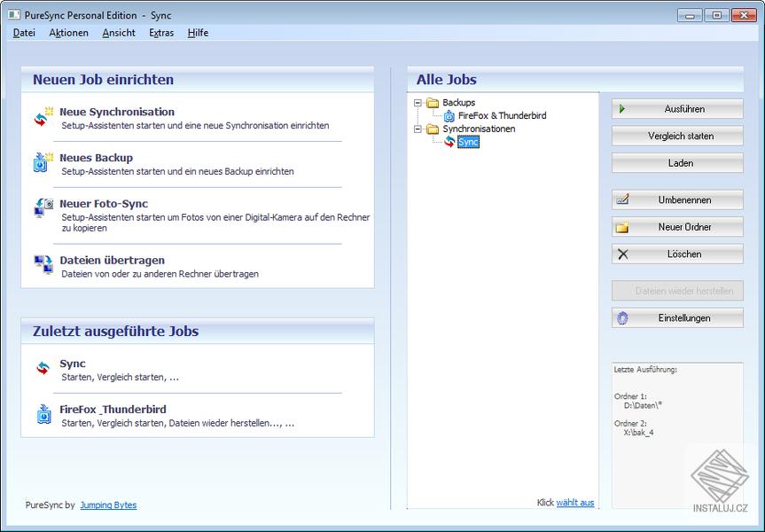This screenshot has height=532, width=765.
Task: Click the Laden button
Action: (677, 163)
